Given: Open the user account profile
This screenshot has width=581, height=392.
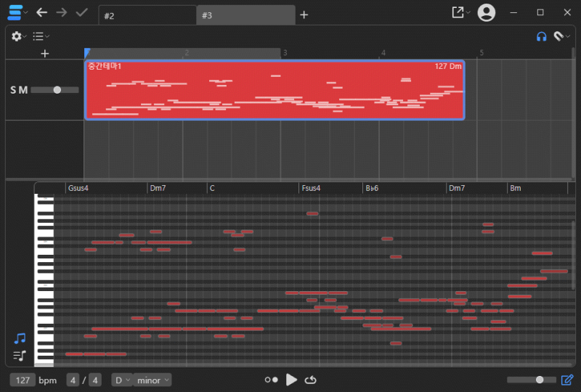Looking at the screenshot, I should pos(486,12).
